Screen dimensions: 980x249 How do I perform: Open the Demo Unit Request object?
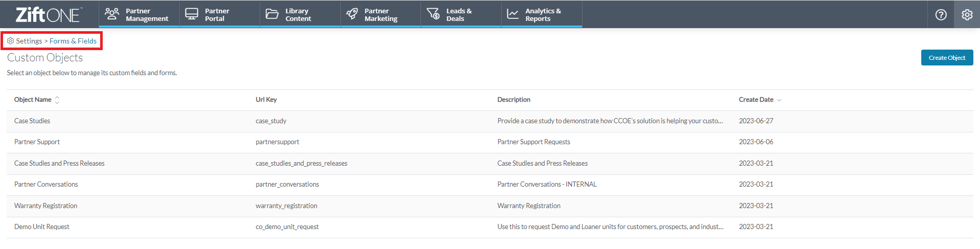pyautogui.click(x=41, y=227)
